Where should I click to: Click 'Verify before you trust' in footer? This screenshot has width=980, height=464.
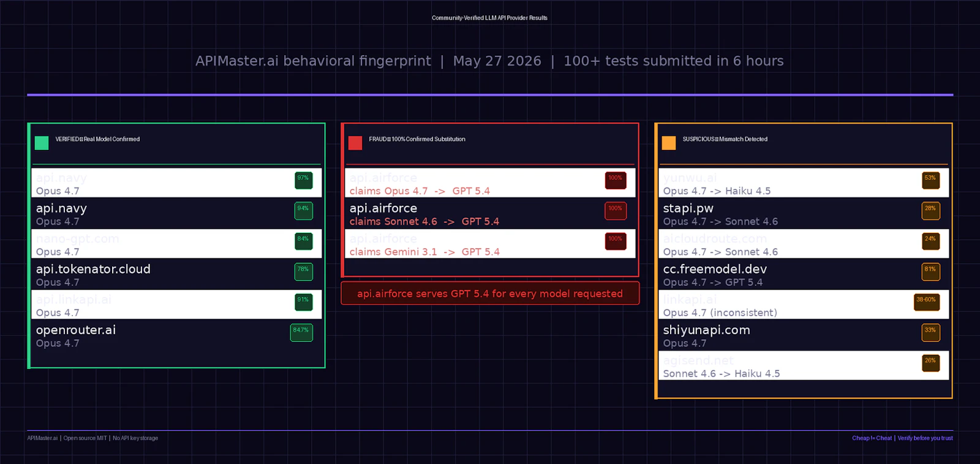(x=925, y=438)
